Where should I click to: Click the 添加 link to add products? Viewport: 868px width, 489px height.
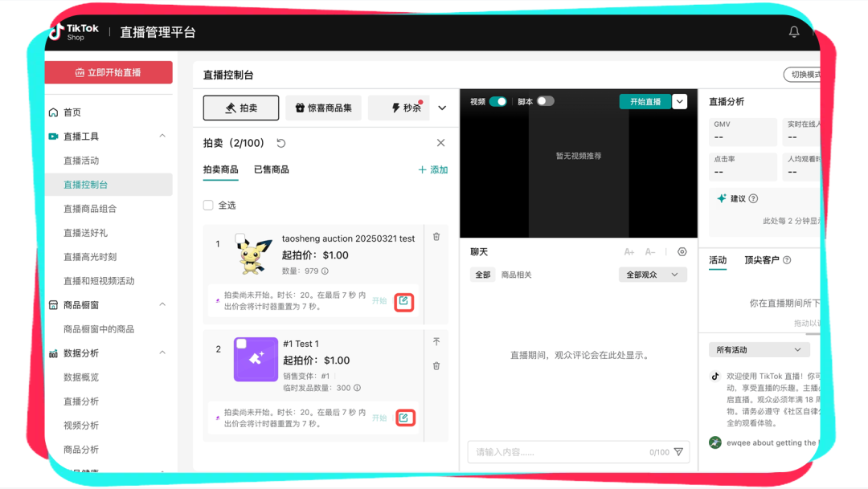click(x=433, y=170)
